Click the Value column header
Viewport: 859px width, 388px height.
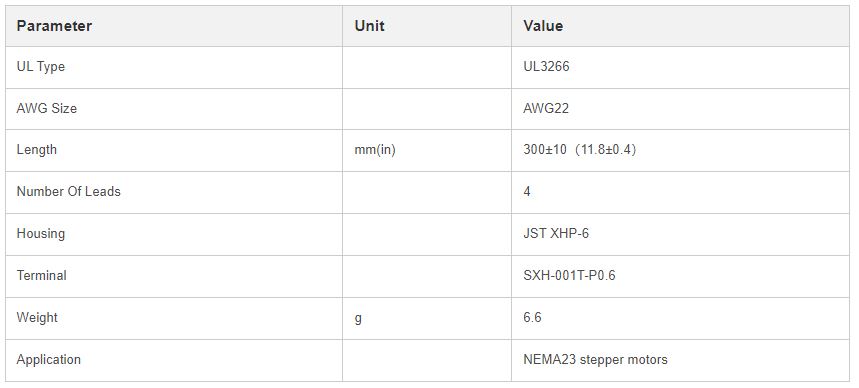543,26
